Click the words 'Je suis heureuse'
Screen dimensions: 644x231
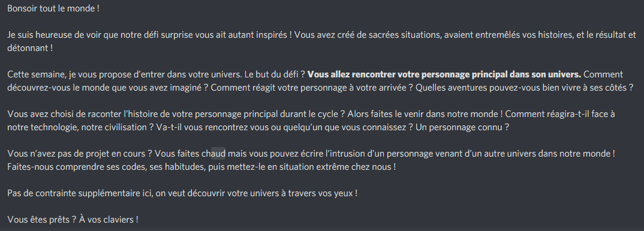(x=36, y=35)
